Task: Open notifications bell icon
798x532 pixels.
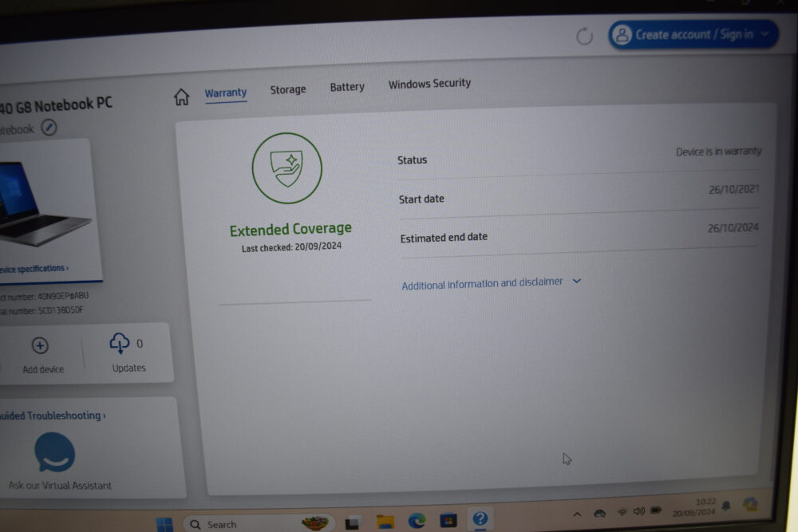Action: pyautogui.click(x=726, y=505)
